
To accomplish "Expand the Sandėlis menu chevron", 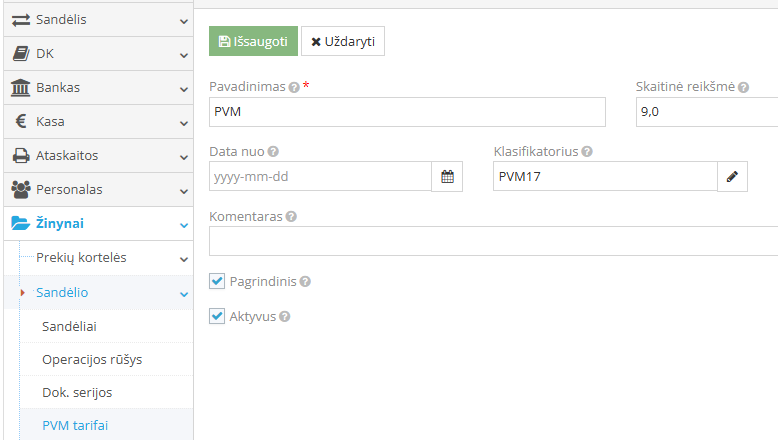I will click(x=184, y=21).
